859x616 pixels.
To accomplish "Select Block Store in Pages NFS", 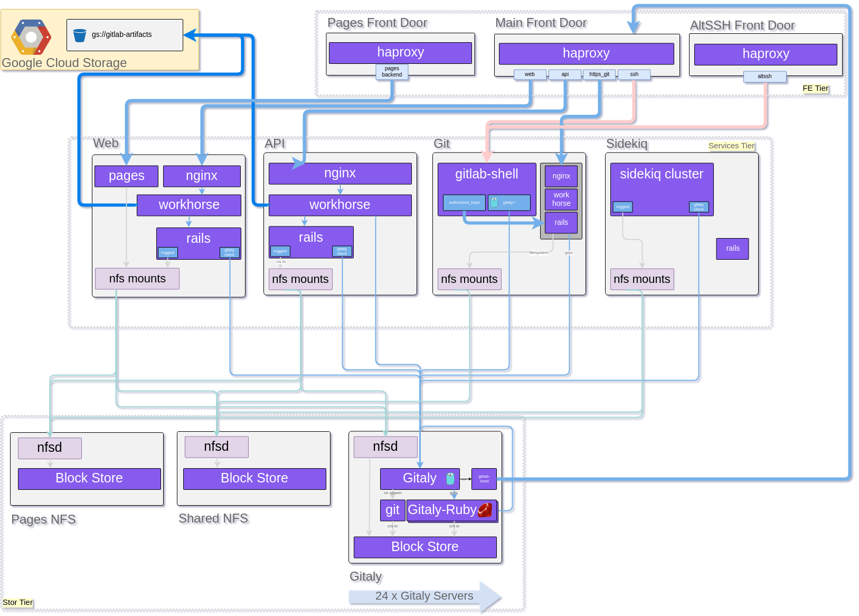I will coord(89,479).
